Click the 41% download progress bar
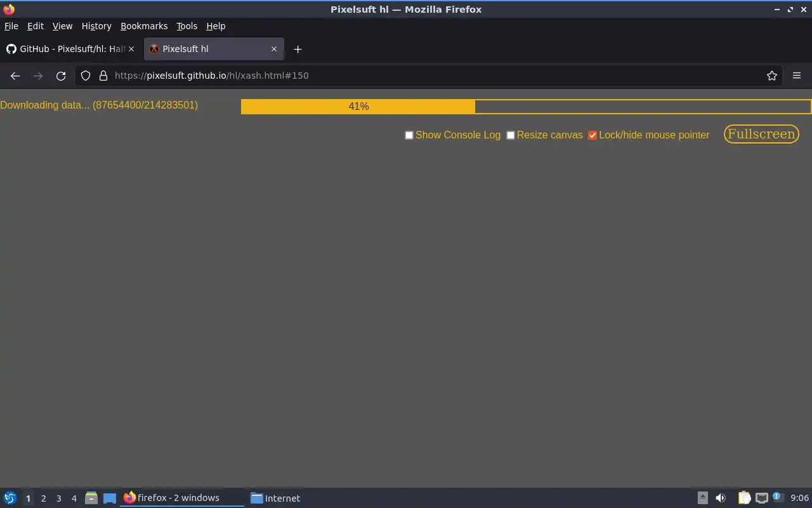Screen dimensions: 812x508 (x=526, y=107)
